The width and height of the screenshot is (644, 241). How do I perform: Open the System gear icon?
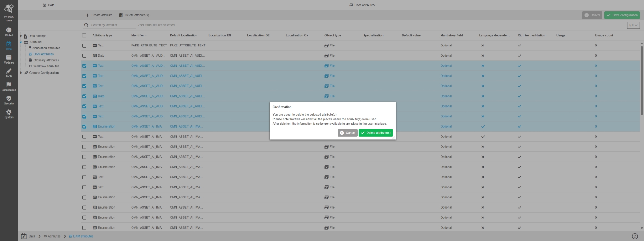click(9, 112)
